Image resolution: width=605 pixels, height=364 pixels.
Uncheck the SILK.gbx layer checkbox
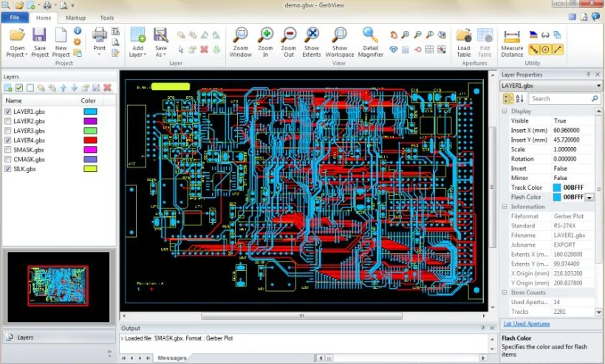click(x=7, y=169)
